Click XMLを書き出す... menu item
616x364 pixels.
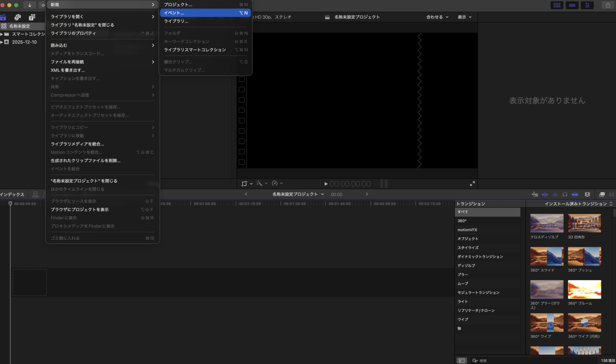click(x=103, y=70)
